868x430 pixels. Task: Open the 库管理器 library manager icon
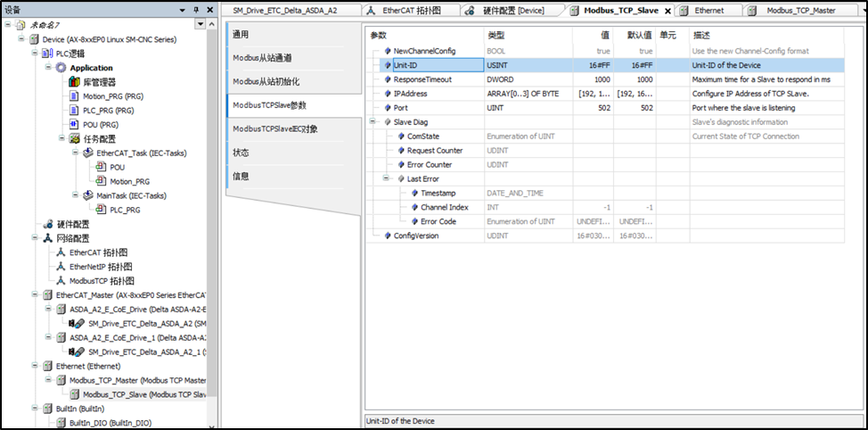coord(75,82)
